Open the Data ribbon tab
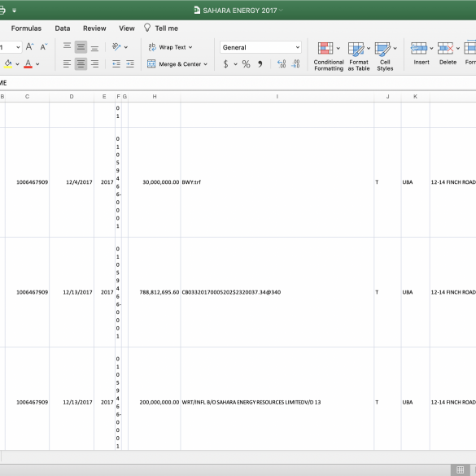Image resolution: width=476 pixels, height=476 pixels. [63, 28]
